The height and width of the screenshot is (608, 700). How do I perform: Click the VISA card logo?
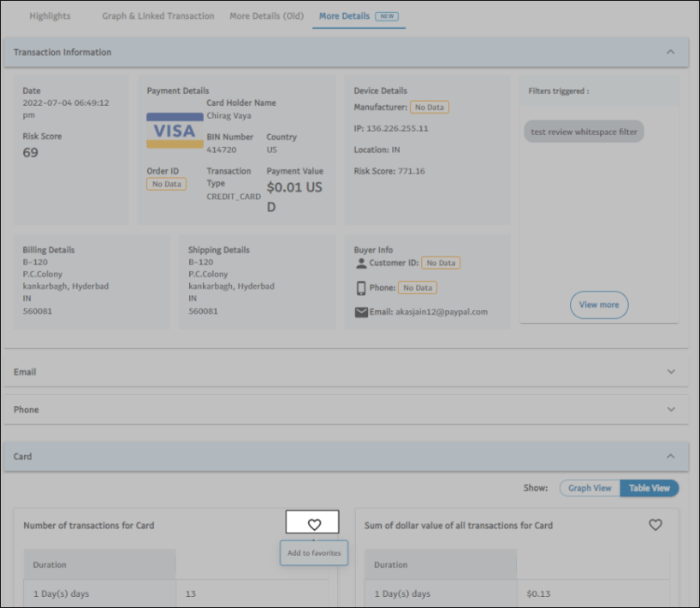coord(175,131)
